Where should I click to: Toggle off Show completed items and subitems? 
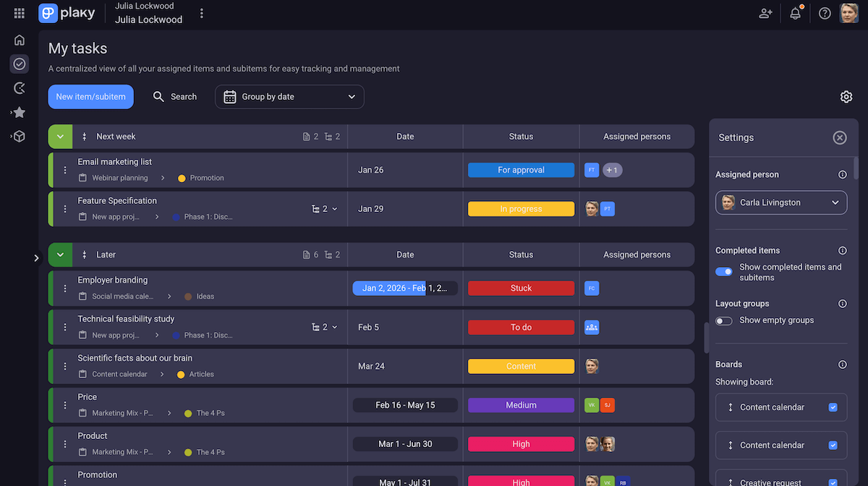(x=723, y=271)
